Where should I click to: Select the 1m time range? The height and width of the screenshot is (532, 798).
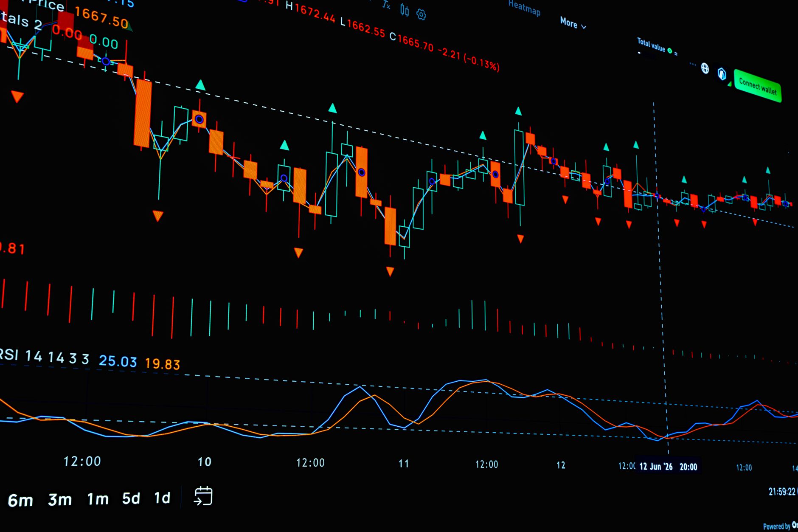[98, 499]
